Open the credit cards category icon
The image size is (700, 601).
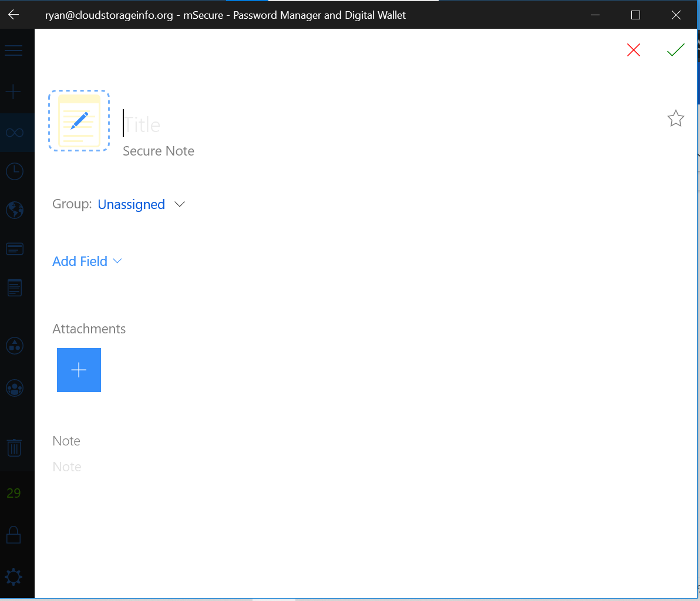pyautogui.click(x=14, y=248)
